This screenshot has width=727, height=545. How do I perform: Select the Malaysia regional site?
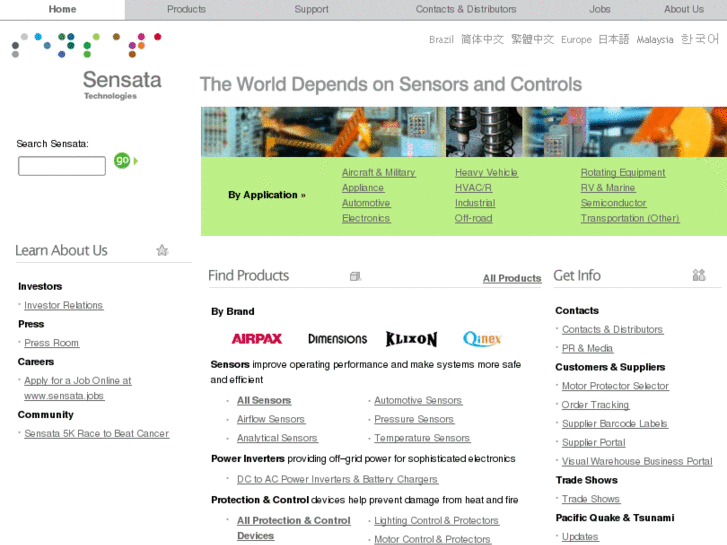pos(655,40)
